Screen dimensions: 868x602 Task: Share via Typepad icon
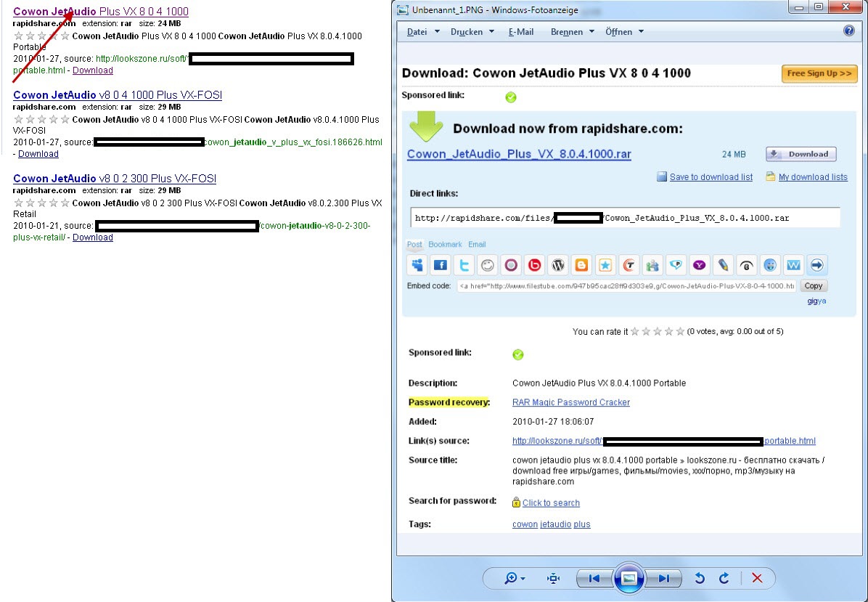tap(629, 265)
